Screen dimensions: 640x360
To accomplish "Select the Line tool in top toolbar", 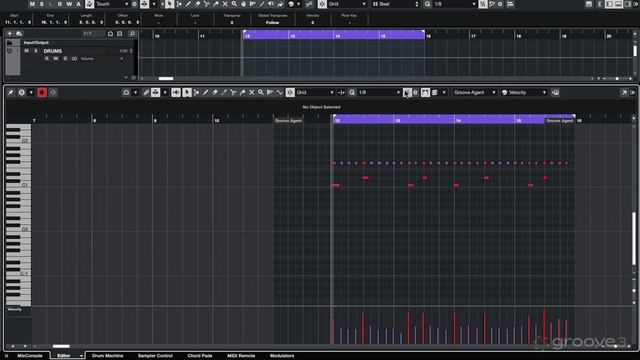I will pos(262,4).
